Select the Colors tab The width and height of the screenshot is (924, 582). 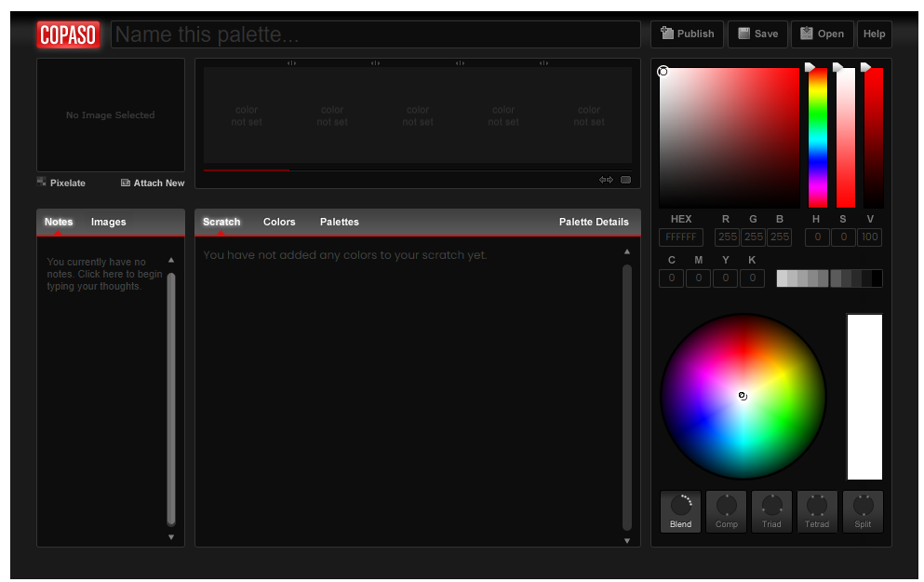tap(279, 222)
